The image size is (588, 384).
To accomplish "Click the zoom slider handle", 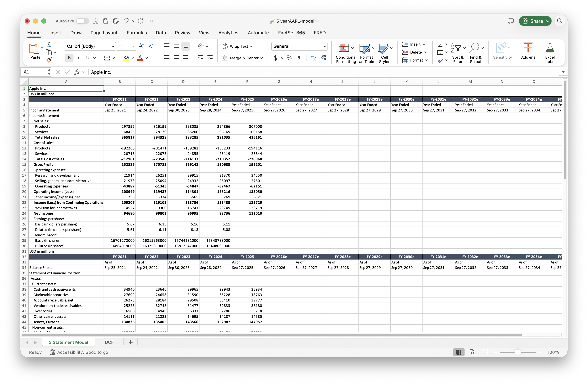I will tap(517, 352).
